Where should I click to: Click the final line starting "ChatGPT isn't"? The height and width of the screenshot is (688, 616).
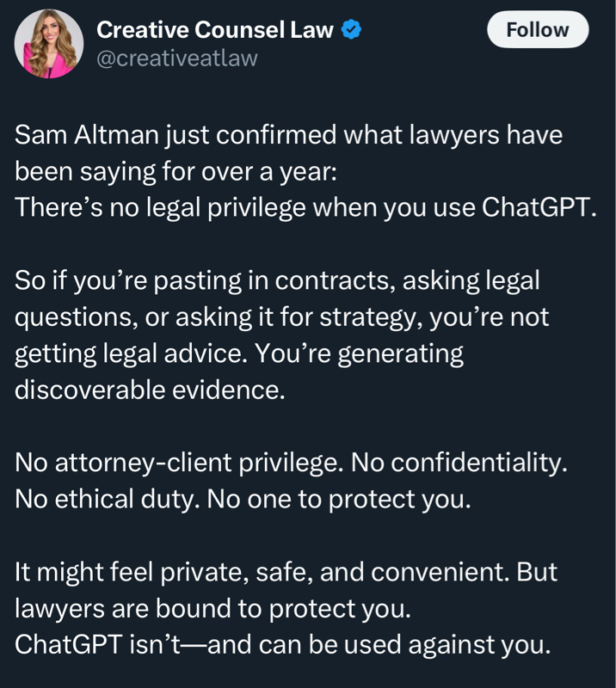[282, 644]
